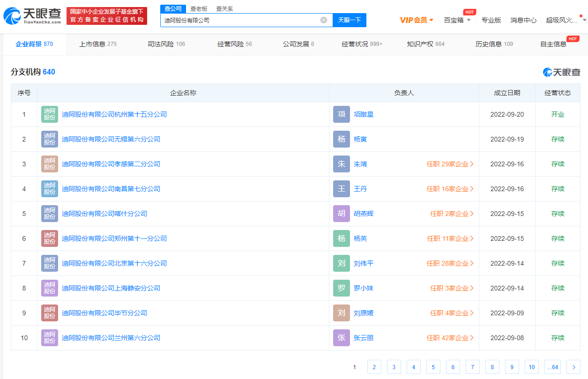588x379 pixels.
Task: Click the 杨 avatar for 杨寅
Action: click(342, 139)
